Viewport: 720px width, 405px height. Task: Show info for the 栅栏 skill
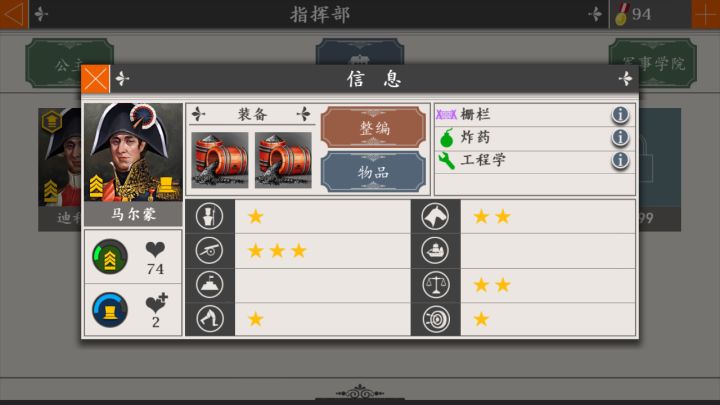point(620,114)
